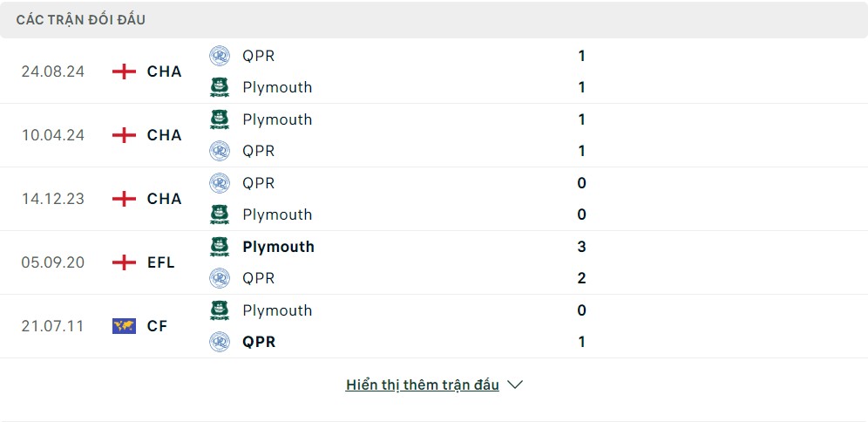The width and height of the screenshot is (868, 422).
Task: Select CÁC TRẬN ĐỐI ĐẦU header
Action: point(81,20)
